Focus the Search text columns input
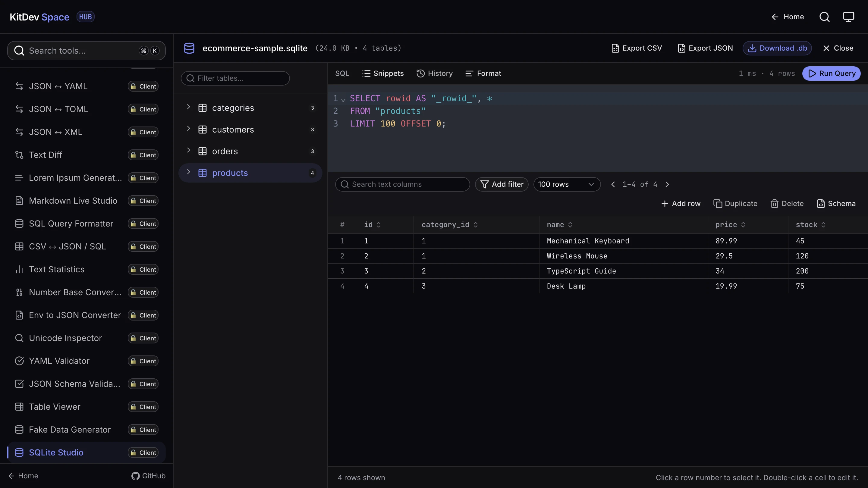Viewport: 868px width, 488px height. [x=402, y=184]
